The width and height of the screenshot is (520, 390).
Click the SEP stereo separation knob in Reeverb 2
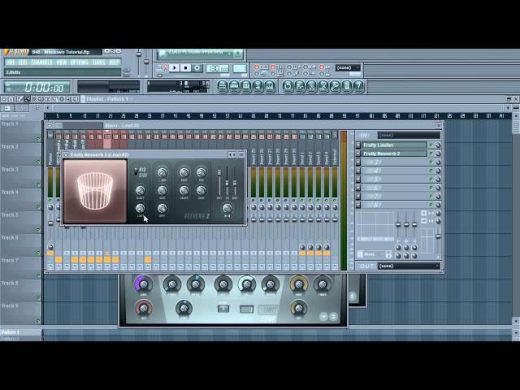pyautogui.click(x=227, y=209)
